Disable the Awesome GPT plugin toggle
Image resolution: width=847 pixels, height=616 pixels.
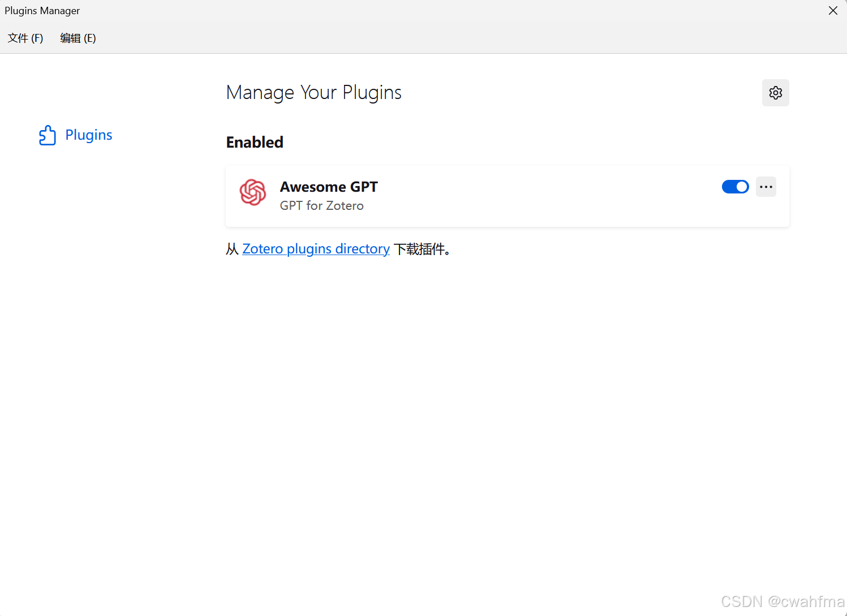(735, 187)
